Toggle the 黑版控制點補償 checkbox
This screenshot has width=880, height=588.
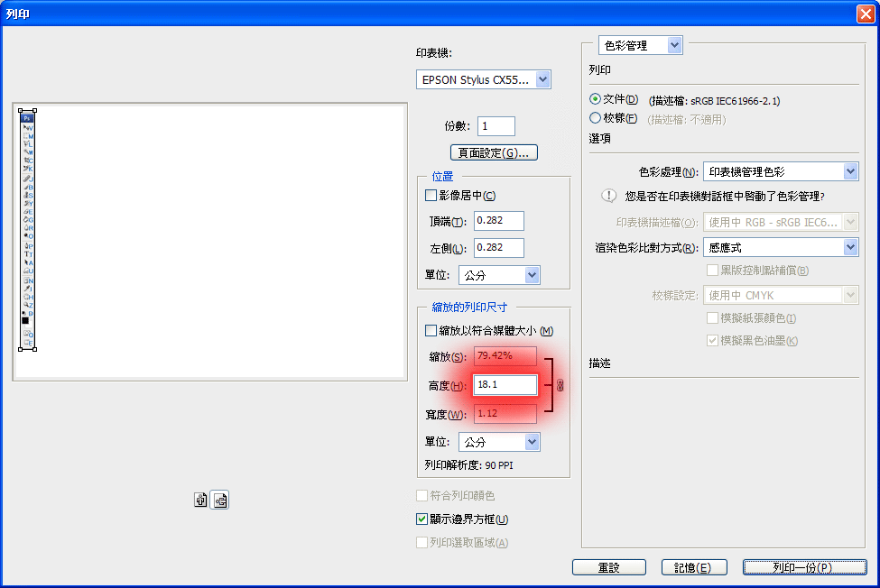pos(712,271)
